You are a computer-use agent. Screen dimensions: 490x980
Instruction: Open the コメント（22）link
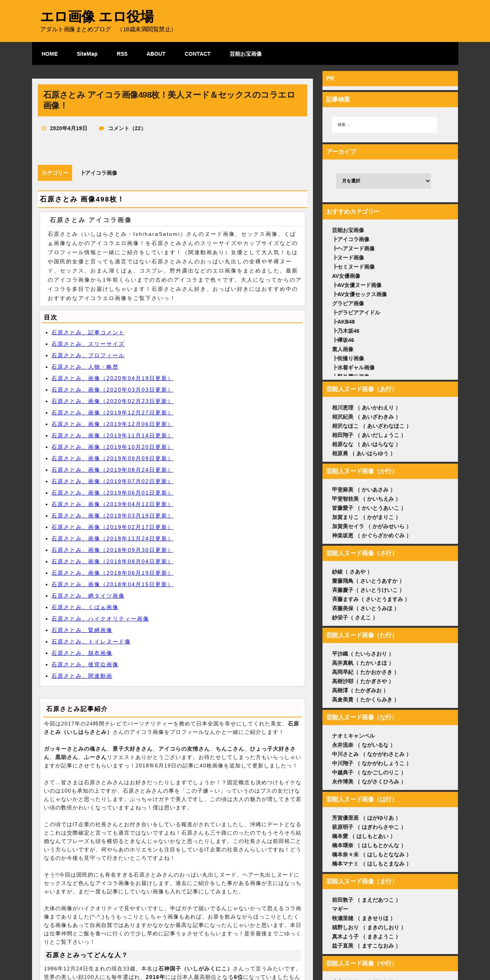(x=127, y=128)
